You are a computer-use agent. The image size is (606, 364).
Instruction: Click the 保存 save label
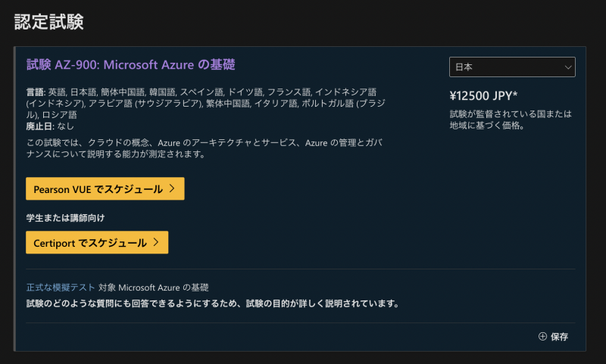560,337
